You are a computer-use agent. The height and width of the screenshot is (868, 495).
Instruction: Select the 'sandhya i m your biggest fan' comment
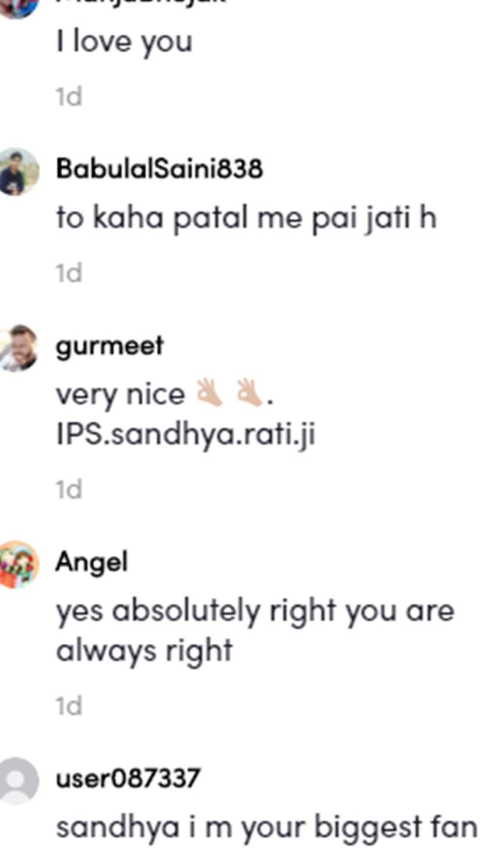tap(267, 827)
